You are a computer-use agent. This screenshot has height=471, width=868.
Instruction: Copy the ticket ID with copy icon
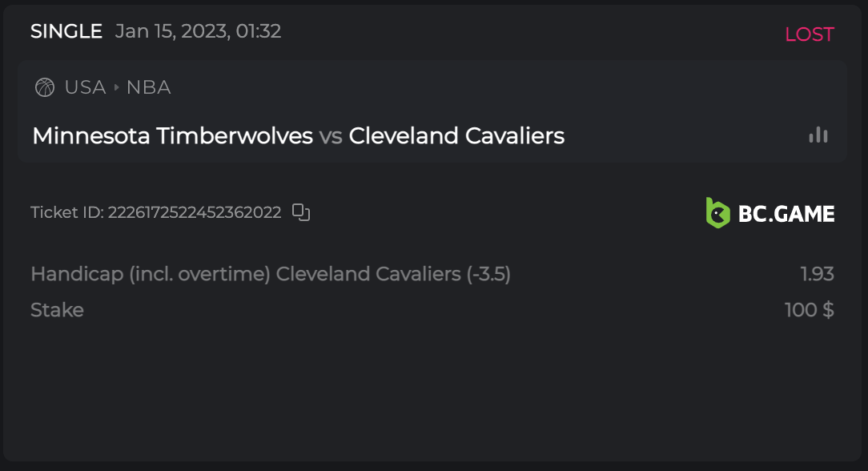click(x=301, y=212)
